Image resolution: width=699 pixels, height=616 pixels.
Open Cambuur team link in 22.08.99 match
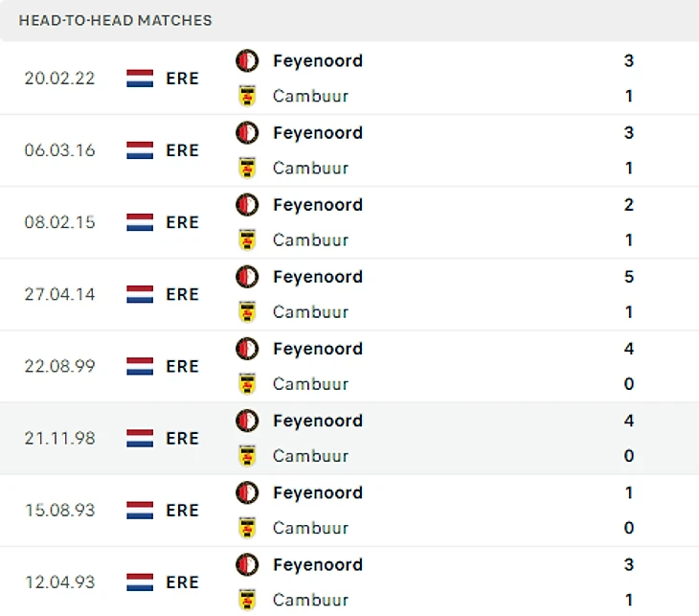(x=310, y=383)
